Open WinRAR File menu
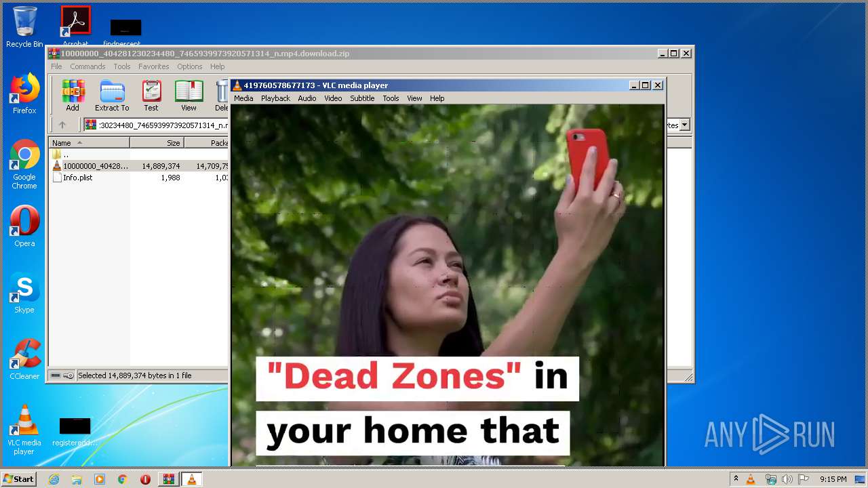Screen dimensions: 868x488 [56, 66]
